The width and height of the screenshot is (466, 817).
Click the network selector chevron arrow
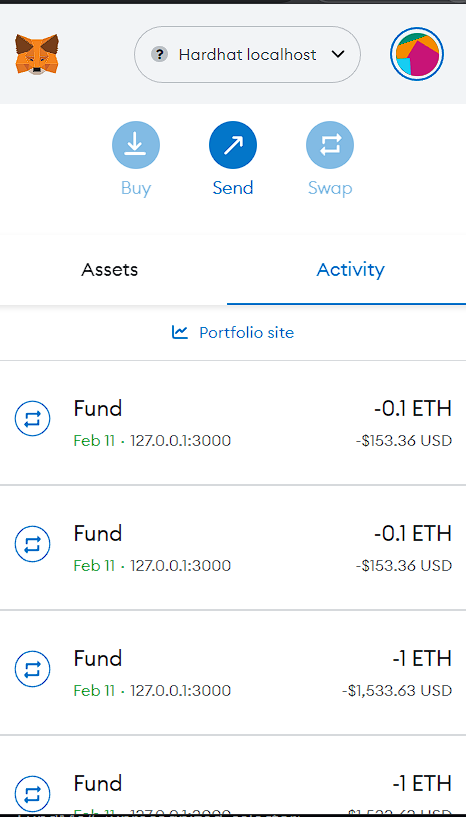click(338, 54)
